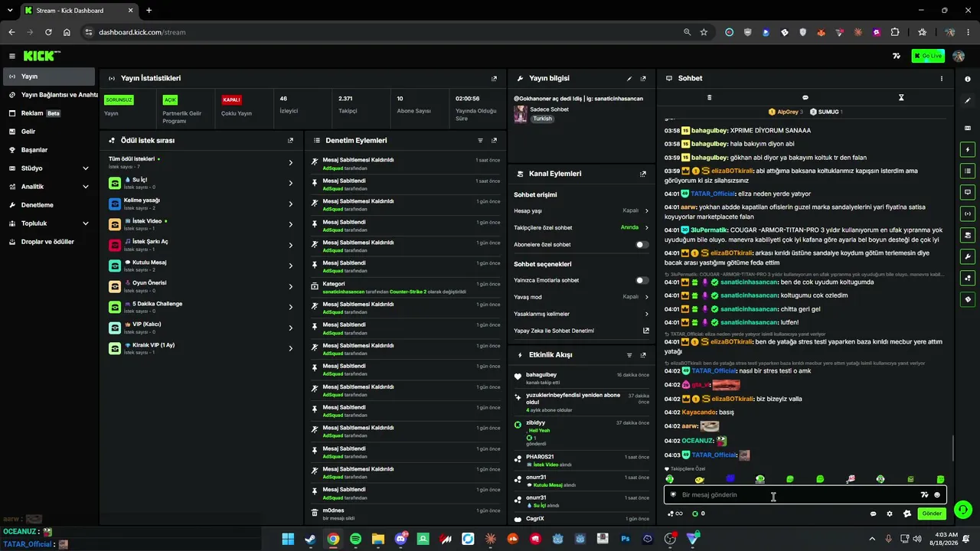Viewport: 980px width, 551px height.
Task: Click the browser address bar URL
Action: point(142,32)
